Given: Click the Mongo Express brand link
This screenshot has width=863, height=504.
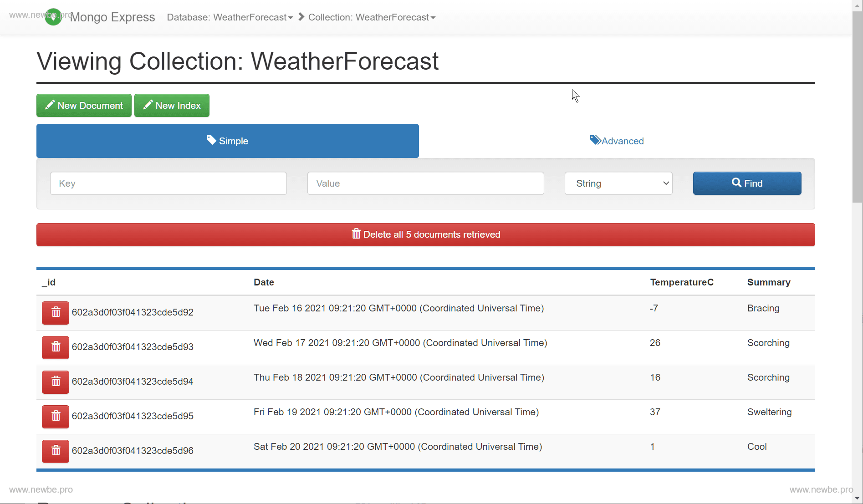Looking at the screenshot, I should pyautogui.click(x=112, y=17).
